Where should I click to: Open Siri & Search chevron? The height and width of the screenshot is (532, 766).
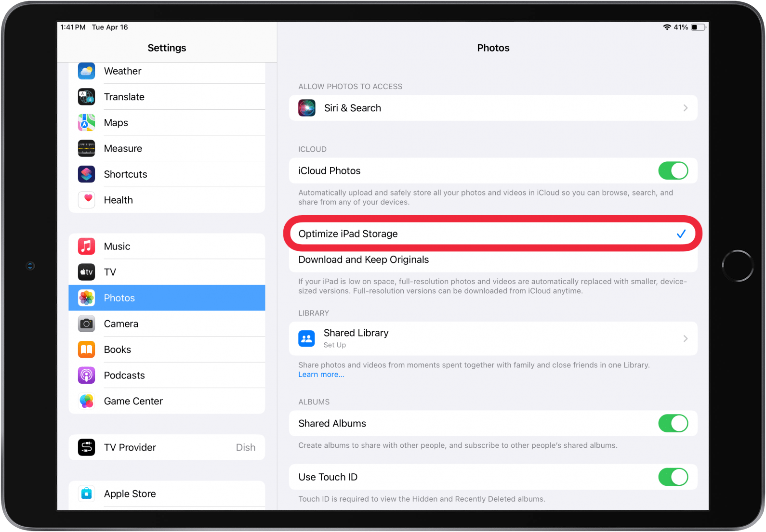point(685,108)
